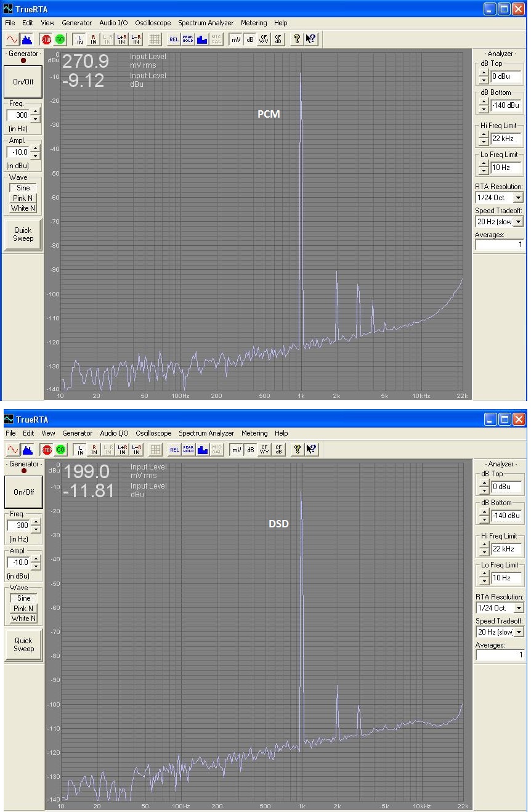
Task: Select Pink N waveform in top window
Action: pyautogui.click(x=23, y=198)
